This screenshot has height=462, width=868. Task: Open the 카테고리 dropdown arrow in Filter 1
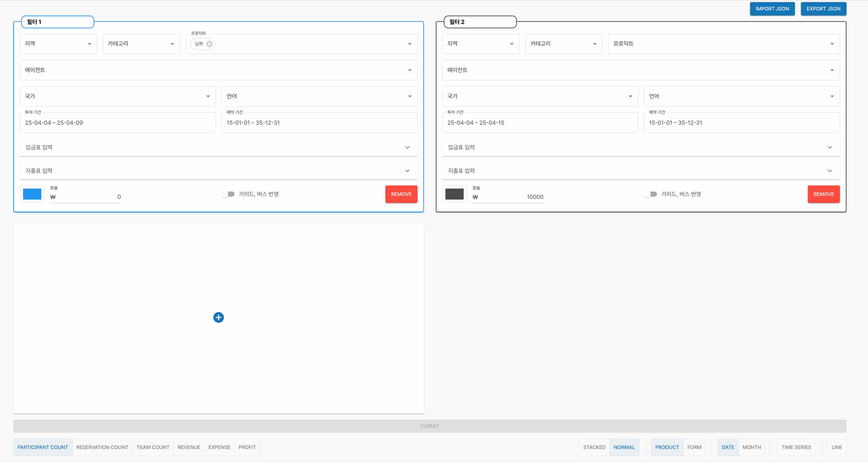click(172, 44)
